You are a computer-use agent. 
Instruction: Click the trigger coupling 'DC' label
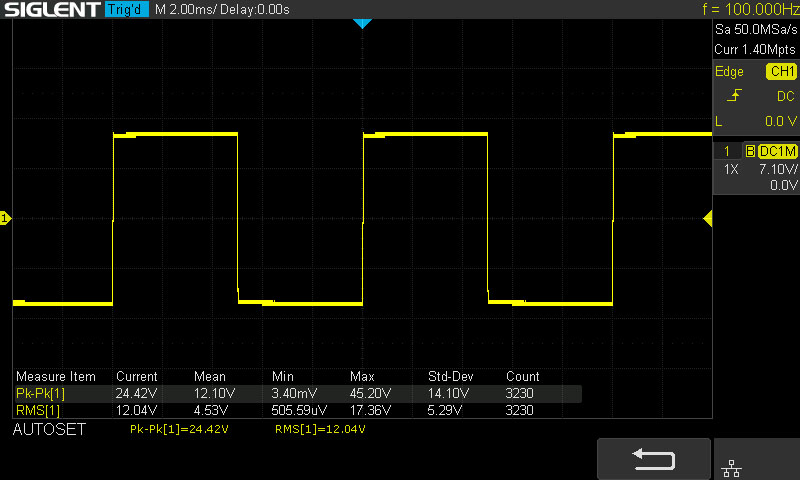[x=785, y=96]
